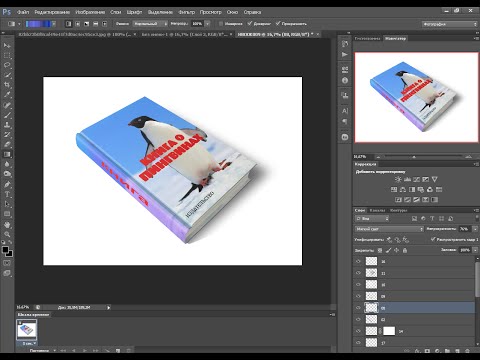Select the Hand tool
Viewport: 480px width, 360px height.
7,225
